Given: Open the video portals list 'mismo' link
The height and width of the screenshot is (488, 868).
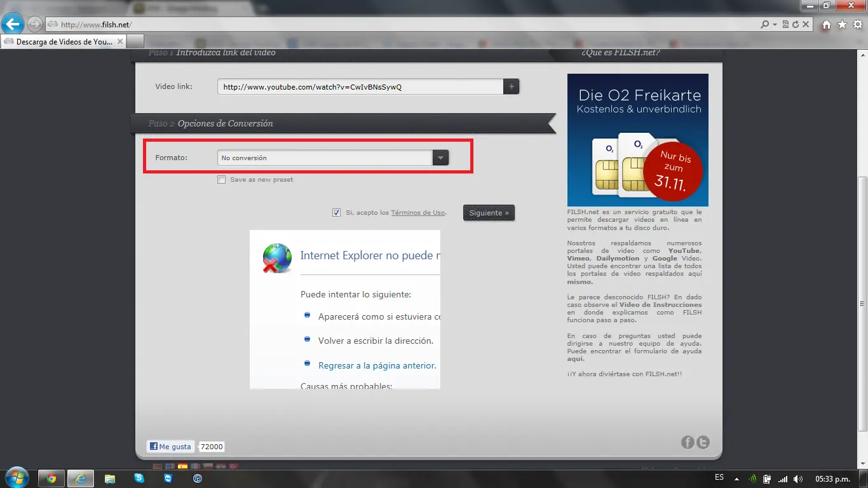Looking at the screenshot, I should tap(580, 281).
